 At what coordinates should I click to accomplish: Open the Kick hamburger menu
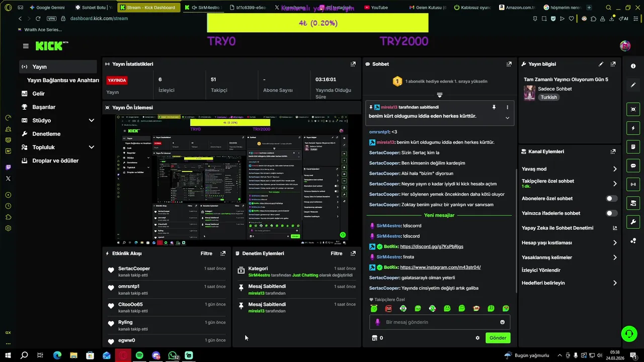[x=26, y=46]
